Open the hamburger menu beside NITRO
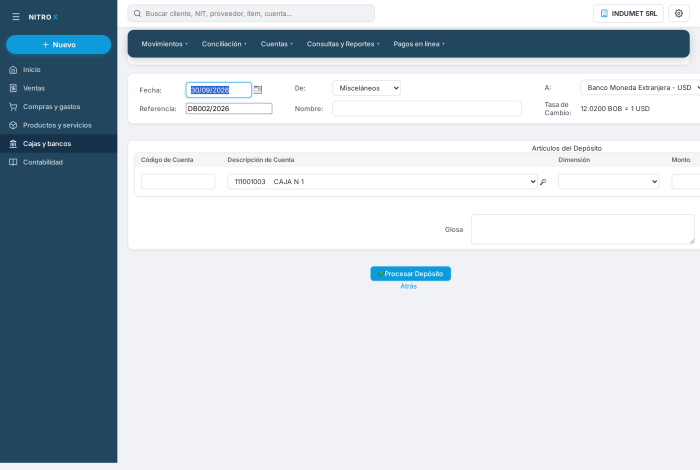Viewport: 700px width, 470px height. click(16, 17)
